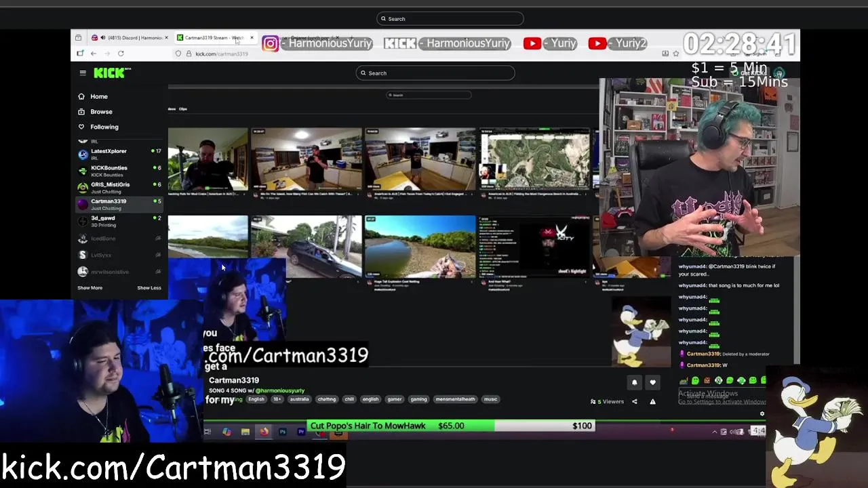Open File Explorer from the taskbar
868x488 pixels.
[245, 432]
